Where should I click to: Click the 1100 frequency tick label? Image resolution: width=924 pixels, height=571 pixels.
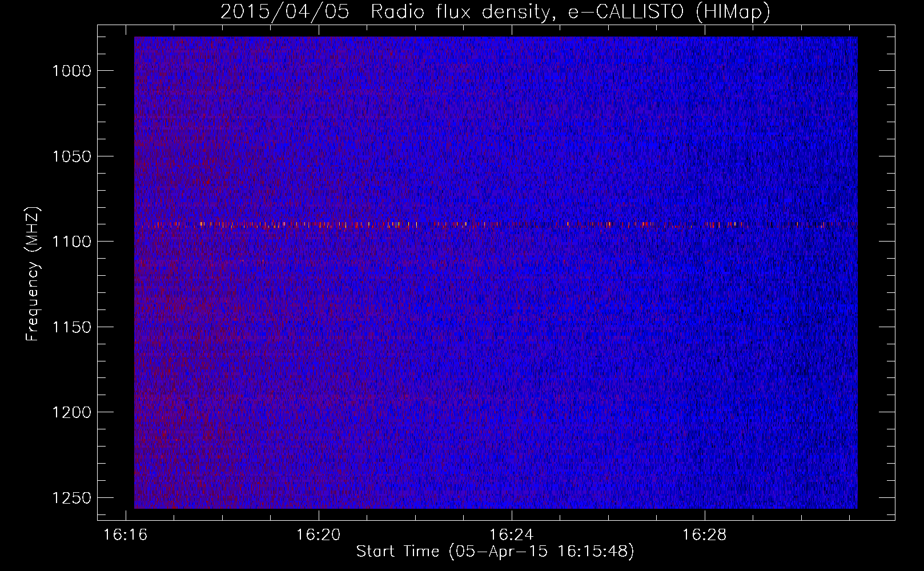pyautogui.click(x=71, y=242)
